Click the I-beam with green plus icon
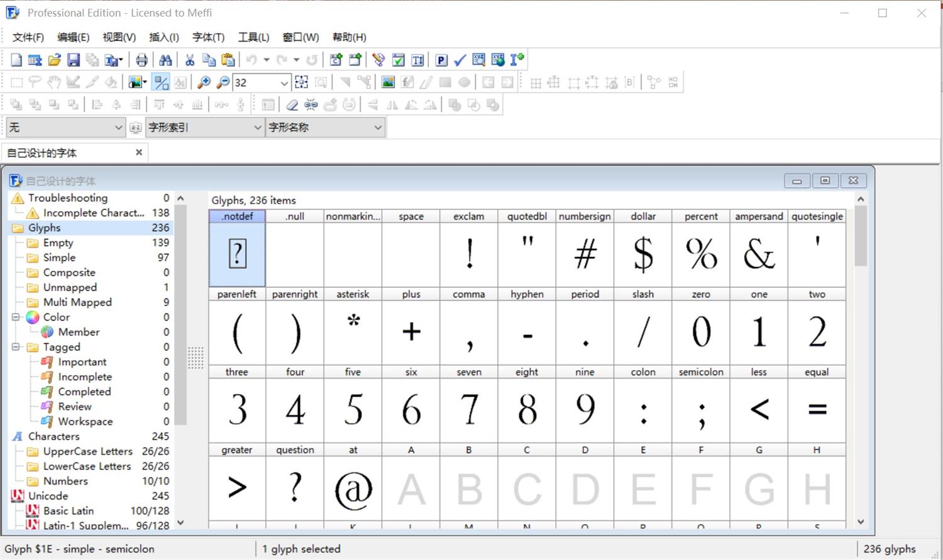Image resolution: width=943 pixels, height=560 pixels. (x=517, y=60)
